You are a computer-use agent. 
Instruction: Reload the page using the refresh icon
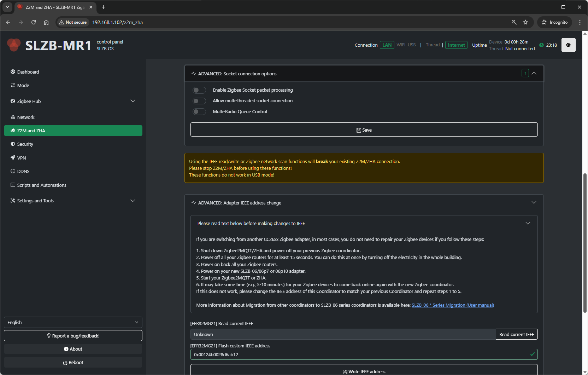coord(34,22)
